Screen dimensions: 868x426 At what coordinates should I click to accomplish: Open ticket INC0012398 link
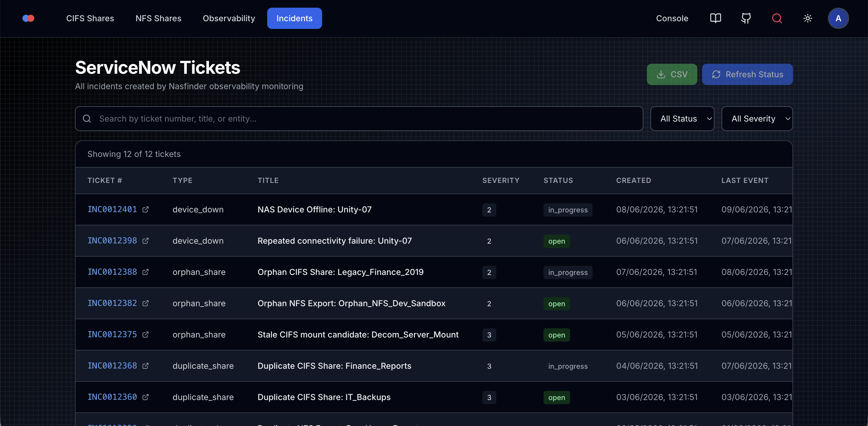112,241
